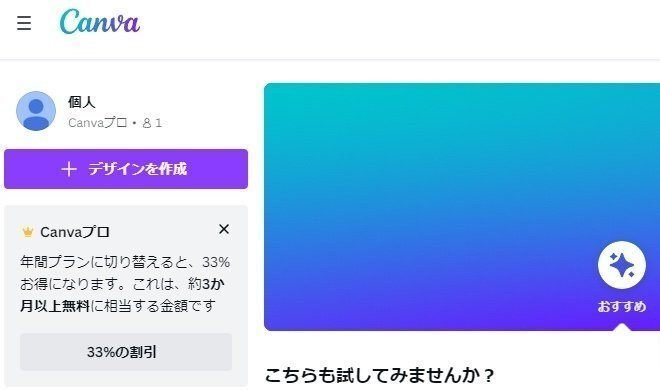Select the 個人 team name
The width and height of the screenshot is (660, 390).
click(82, 102)
